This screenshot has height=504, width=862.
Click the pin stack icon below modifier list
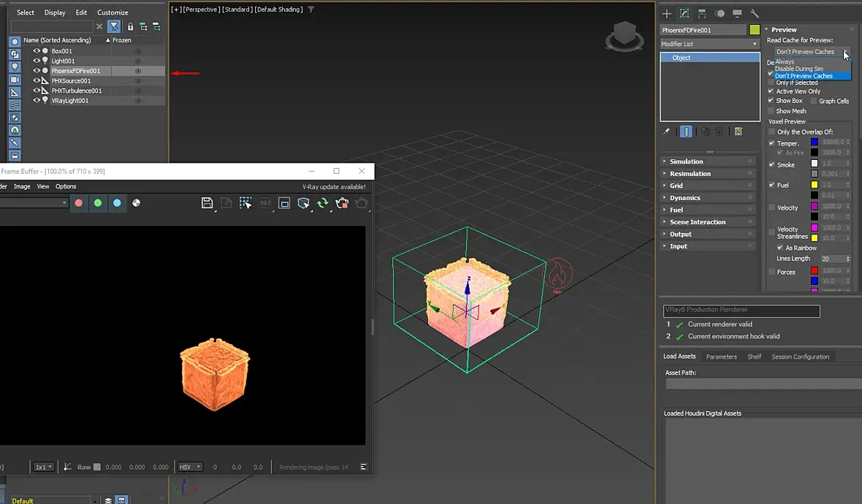coord(666,131)
